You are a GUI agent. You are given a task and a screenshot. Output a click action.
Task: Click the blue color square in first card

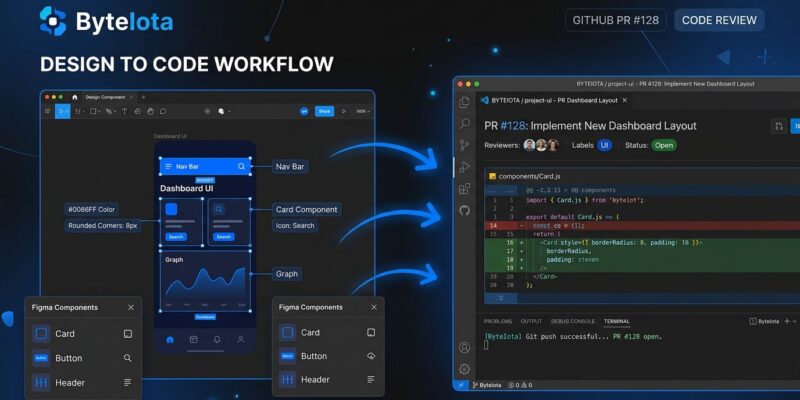[x=171, y=209]
